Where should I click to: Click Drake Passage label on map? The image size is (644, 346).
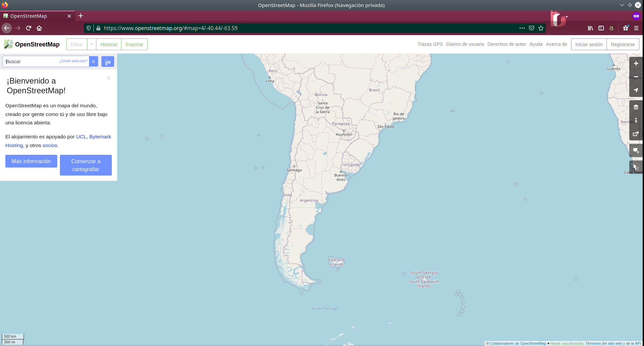point(325,309)
